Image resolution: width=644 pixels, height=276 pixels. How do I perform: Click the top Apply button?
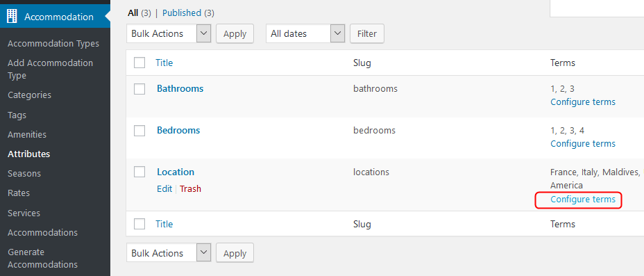click(235, 34)
